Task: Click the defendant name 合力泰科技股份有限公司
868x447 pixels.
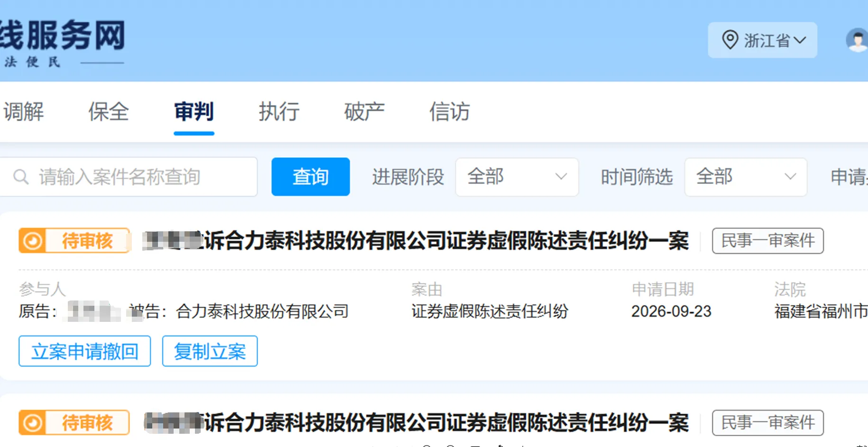Action: (262, 311)
